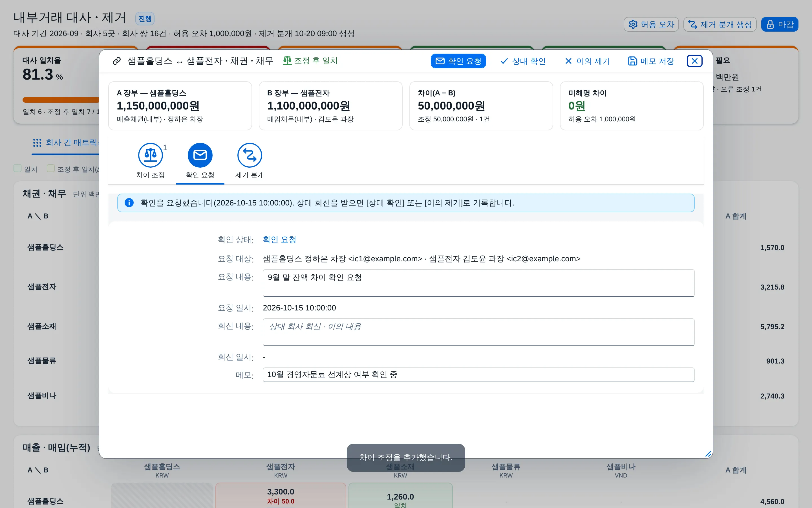Click the 확인 상태 value 확인 요청
The image size is (812, 508).
pyautogui.click(x=279, y=240)
